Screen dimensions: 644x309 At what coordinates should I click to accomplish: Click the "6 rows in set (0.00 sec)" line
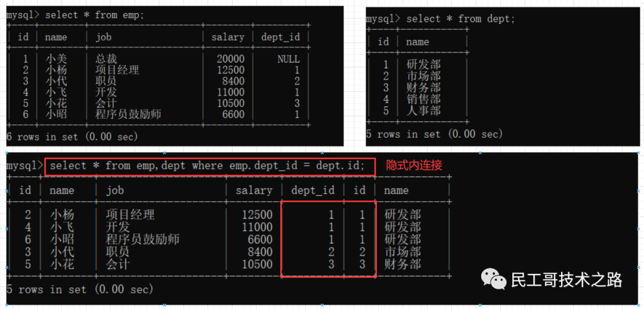click(x=72, y=137)
